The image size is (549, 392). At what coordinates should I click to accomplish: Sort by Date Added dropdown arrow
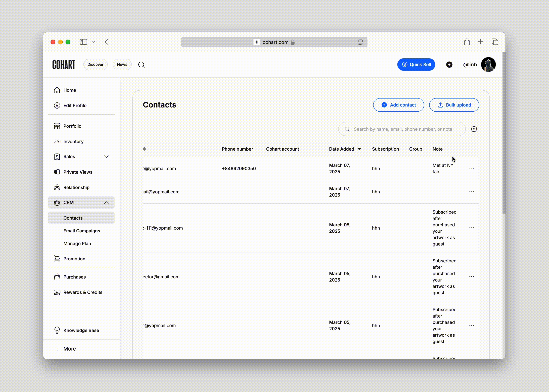(x=359, y=149)
